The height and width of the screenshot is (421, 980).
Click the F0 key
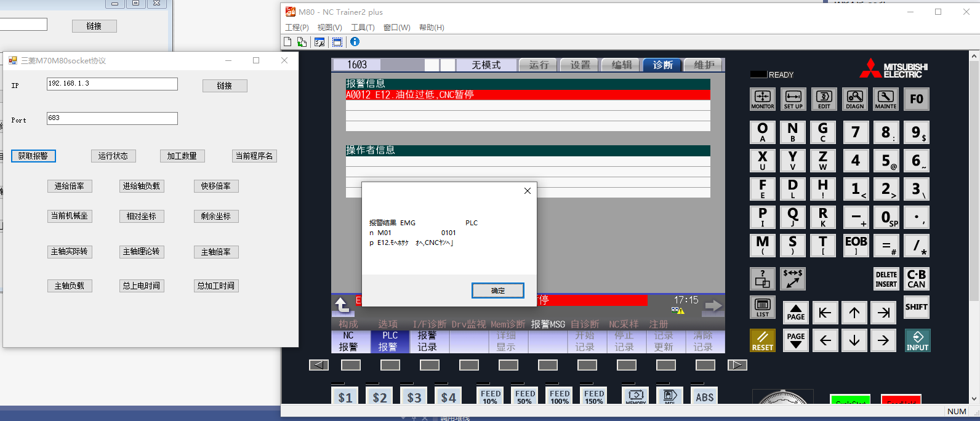pyautogui.click(x=916, y=99)
